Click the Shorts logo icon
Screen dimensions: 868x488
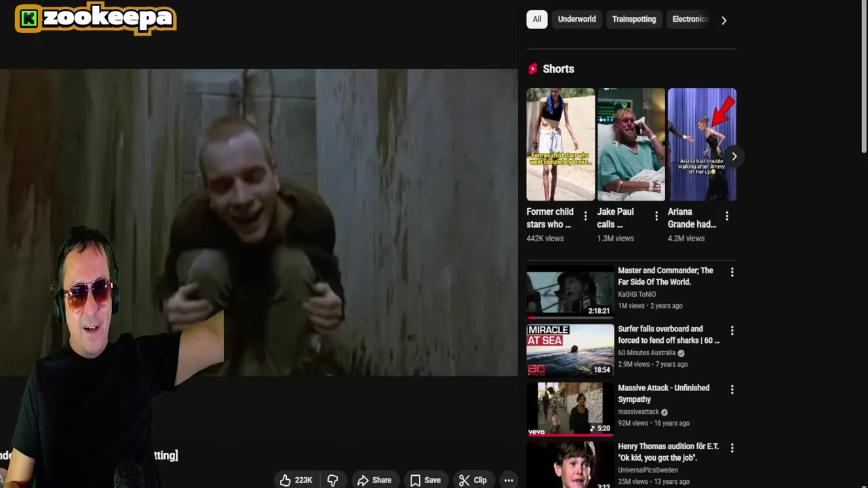[x=533, y=68]
